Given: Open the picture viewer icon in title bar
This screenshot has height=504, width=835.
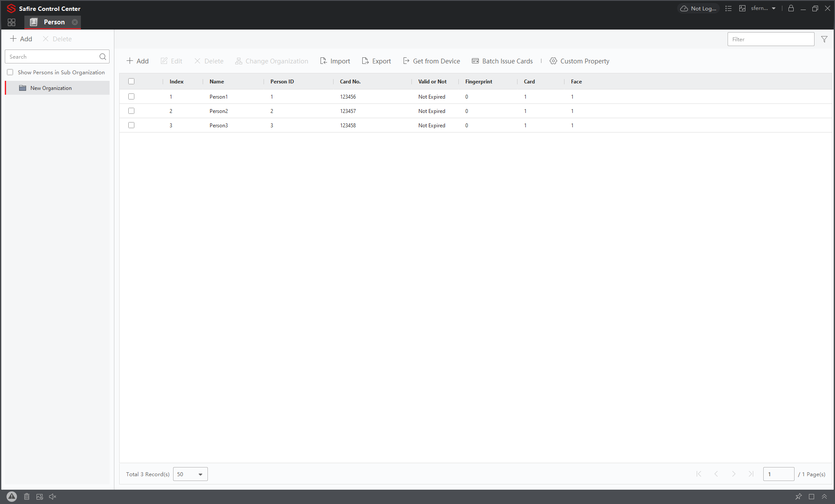Looking at the screenshot, I should click(742, 8).
